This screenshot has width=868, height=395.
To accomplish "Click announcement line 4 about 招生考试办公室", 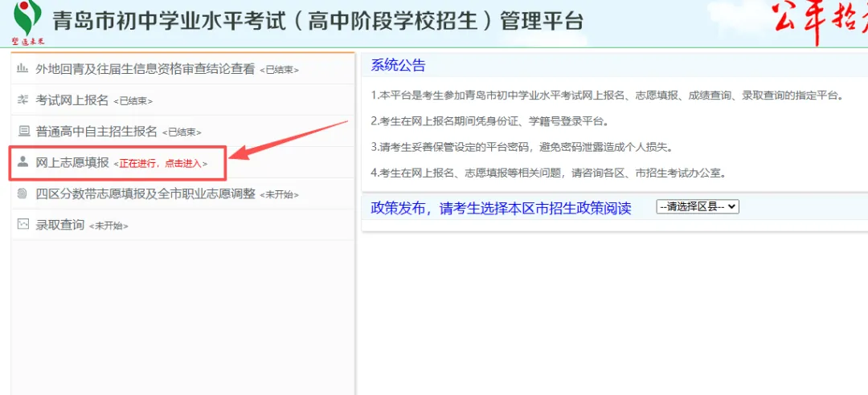I will click(x=548, y=173).
